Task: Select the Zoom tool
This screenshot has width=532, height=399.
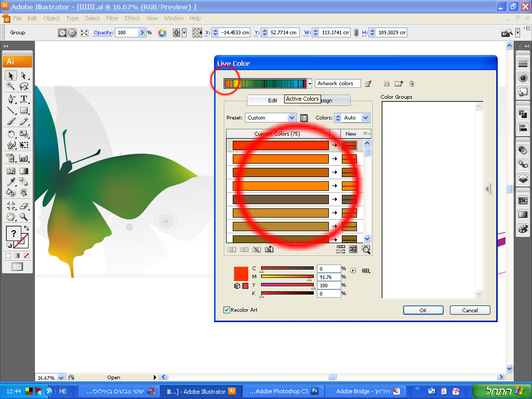Action: click(23, 217)
